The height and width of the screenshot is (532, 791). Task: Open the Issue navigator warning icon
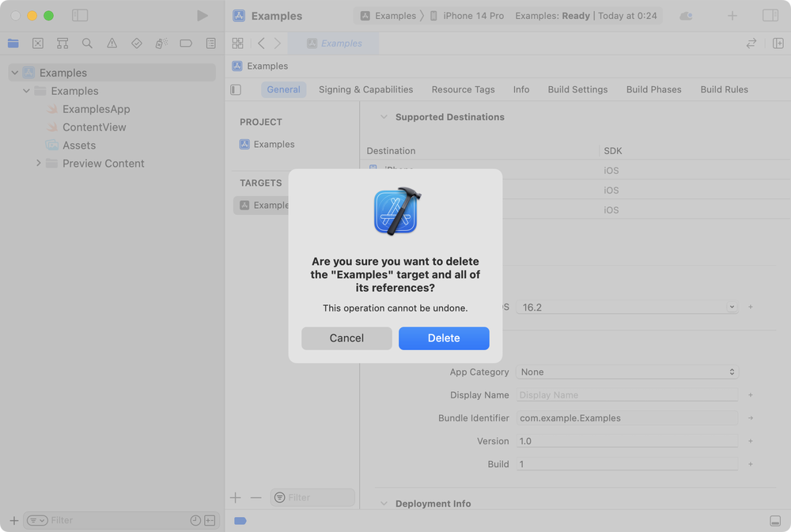coord(112,43)
